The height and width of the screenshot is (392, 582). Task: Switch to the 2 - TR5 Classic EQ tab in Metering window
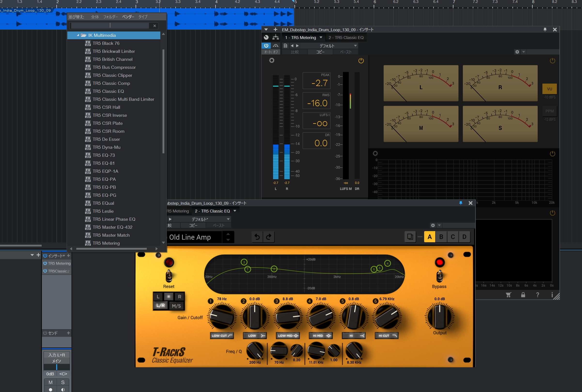click(x=346, y=38)
